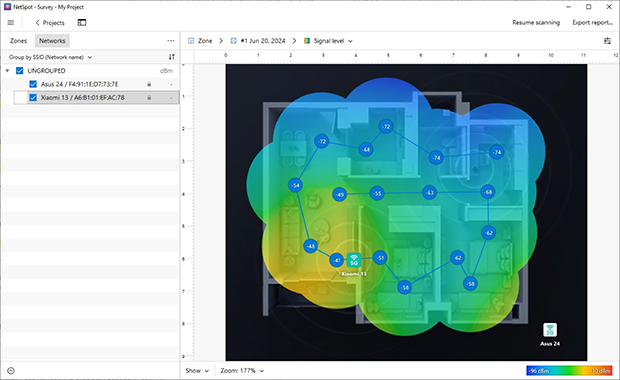Toggle the sidebar panel layout icon
This screenshot has height=380, width=620.
pos(82,23)
